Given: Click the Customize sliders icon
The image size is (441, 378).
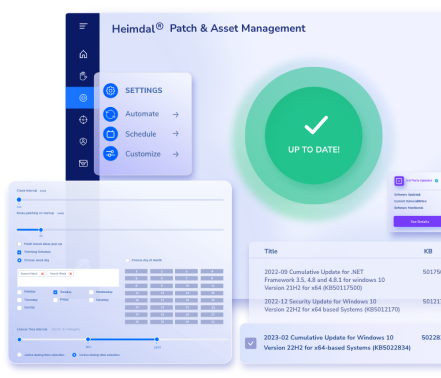Looking at the screenshot, I should click(110, 154).
